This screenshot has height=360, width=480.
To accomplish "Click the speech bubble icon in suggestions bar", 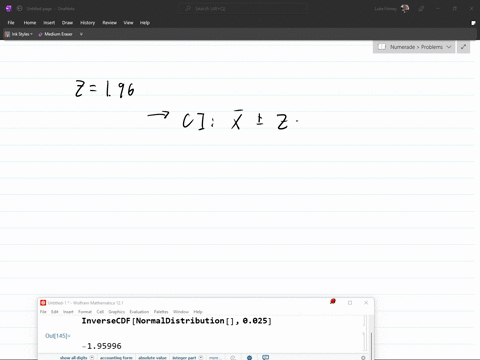I will pos(265,357).
